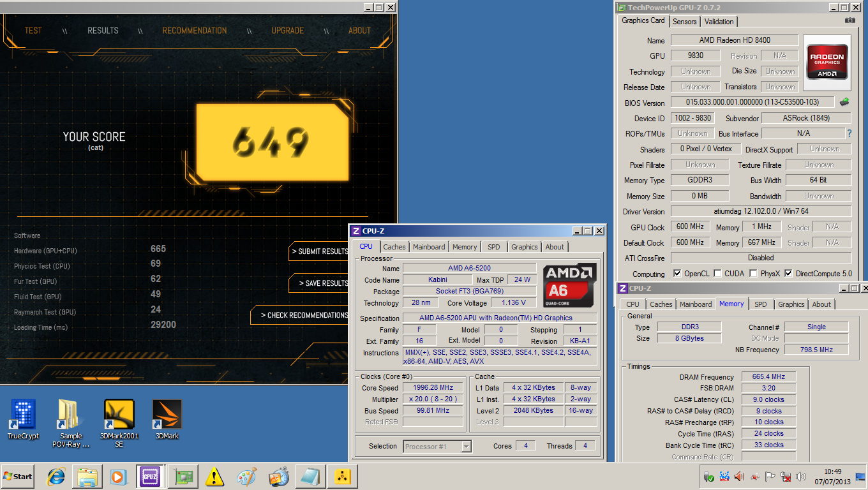Screen dimensions: 868x490
Task: Click the AMD Radeon Graphics logo in GPU-Z
Action: click(828, 61)
